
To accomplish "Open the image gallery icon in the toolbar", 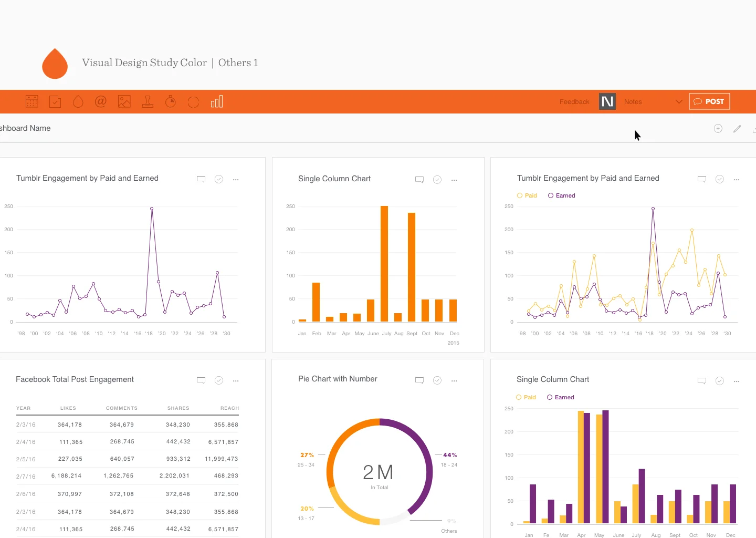I will pyautogui.click(x=124, y=101).
